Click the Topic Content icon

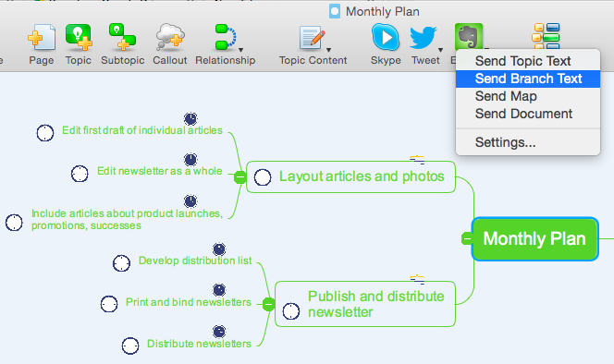pos(313,38)
